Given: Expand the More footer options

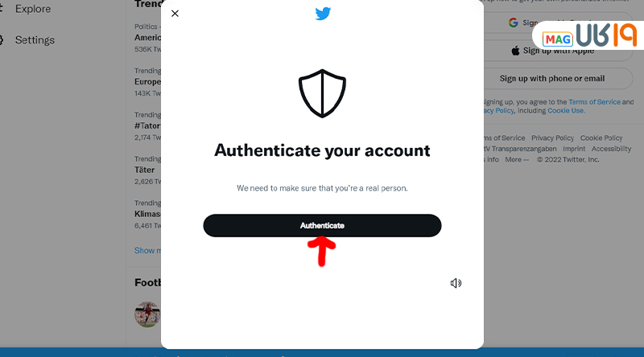Looking at the screenshot, I should point(517,160).
